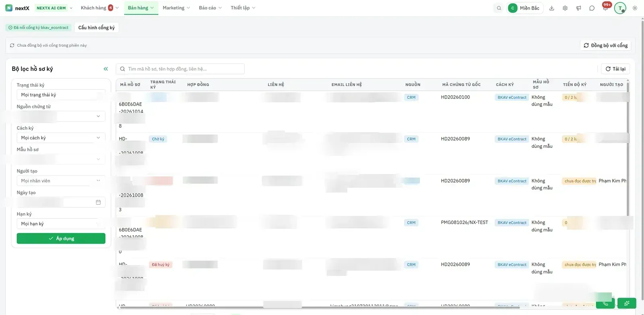Image resolution: width=644 pixels, height=315 pixels.
Task: Open the Trạng thái ký dropdown
Action: pos(61,95)
